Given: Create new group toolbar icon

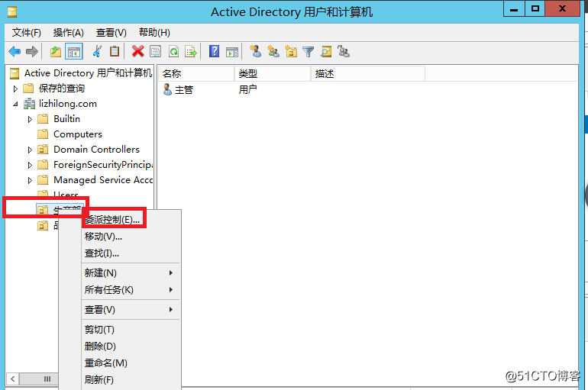Looking at the screenshot, I should tap(273, 51).
